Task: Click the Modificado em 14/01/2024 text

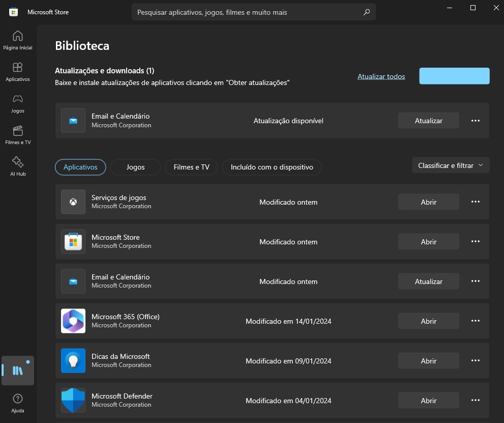Action: tap(288, 321)
